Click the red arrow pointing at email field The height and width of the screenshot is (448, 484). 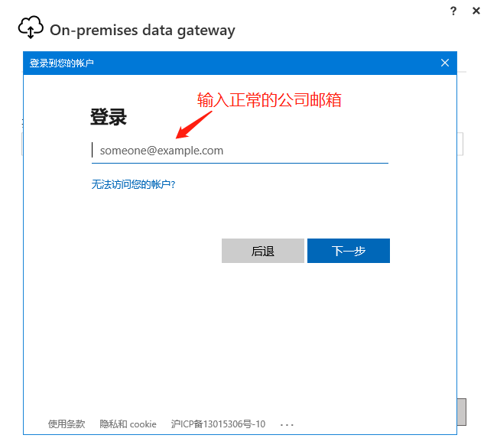[194, 125]
